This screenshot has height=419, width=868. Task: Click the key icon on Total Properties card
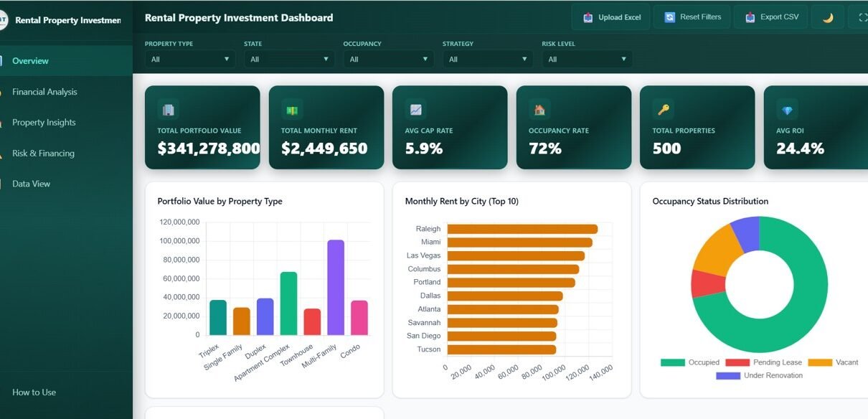point(663,110)
